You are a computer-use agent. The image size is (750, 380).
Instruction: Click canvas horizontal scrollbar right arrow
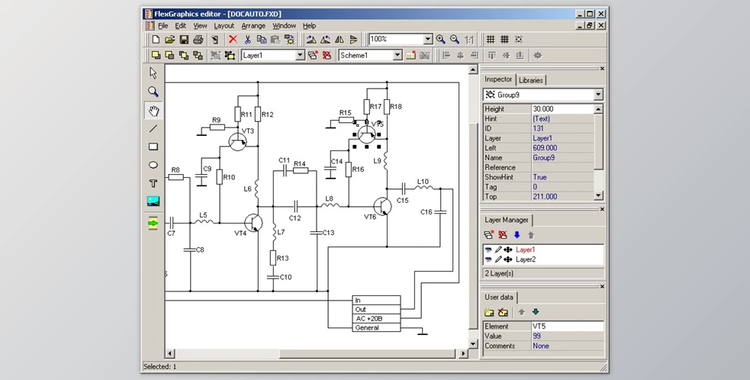[x=463, y=354]
